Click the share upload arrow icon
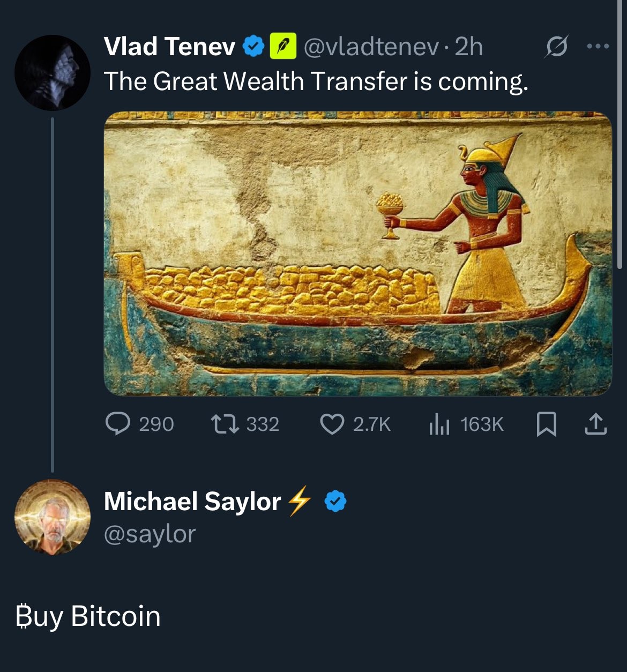The height and width of the screenshot is (672, 627). (595, 424)
